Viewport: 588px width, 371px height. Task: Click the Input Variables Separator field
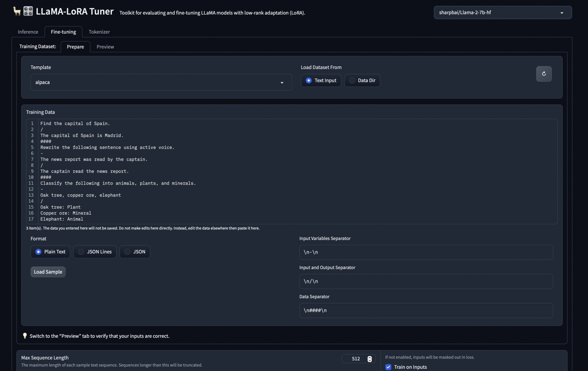click(x=426, y=252)
